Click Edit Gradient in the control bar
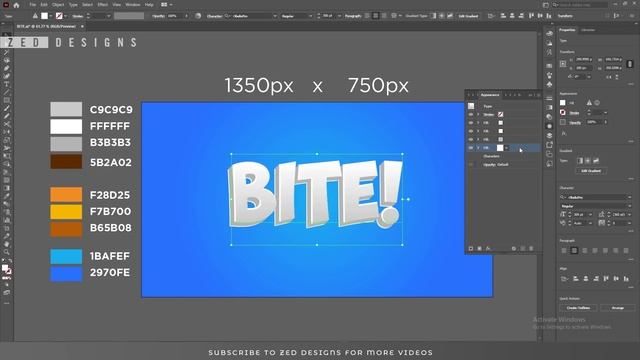The height and width of the screenshot is (360, 640). click(x=468, y=16)
